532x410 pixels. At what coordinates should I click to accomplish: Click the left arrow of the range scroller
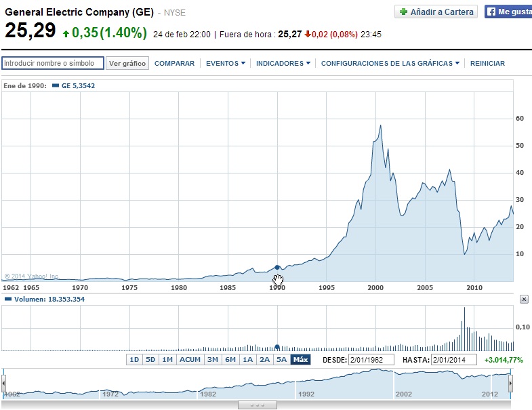3,384
